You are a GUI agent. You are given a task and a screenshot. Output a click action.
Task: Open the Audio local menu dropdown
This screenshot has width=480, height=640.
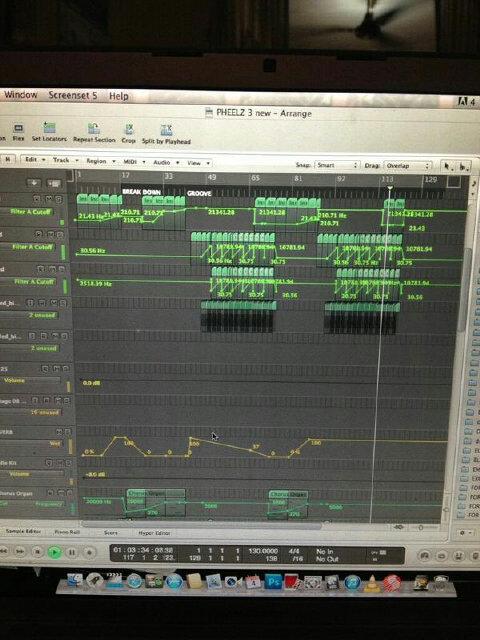pyautogui.click(x=166, y=162)
